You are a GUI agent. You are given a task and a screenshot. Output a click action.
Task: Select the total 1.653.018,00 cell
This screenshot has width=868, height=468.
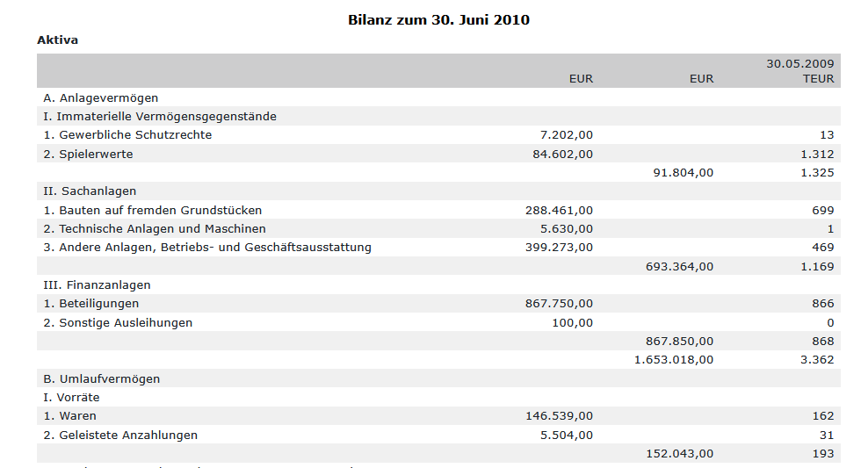pos(674,359)
